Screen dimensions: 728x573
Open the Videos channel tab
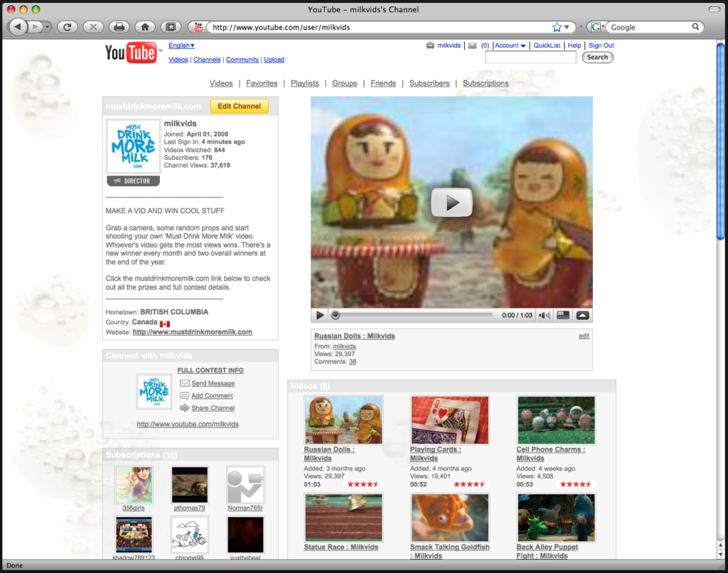tap(221, 83)
